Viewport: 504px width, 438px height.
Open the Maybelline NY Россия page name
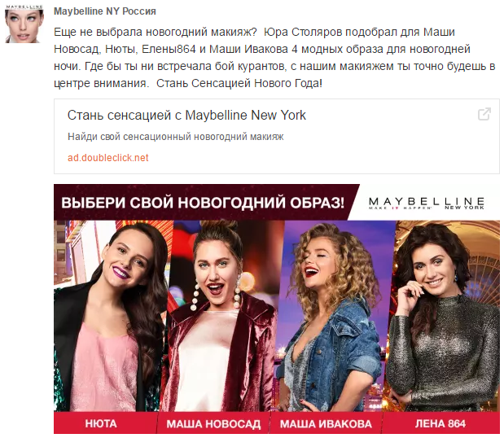105,11
